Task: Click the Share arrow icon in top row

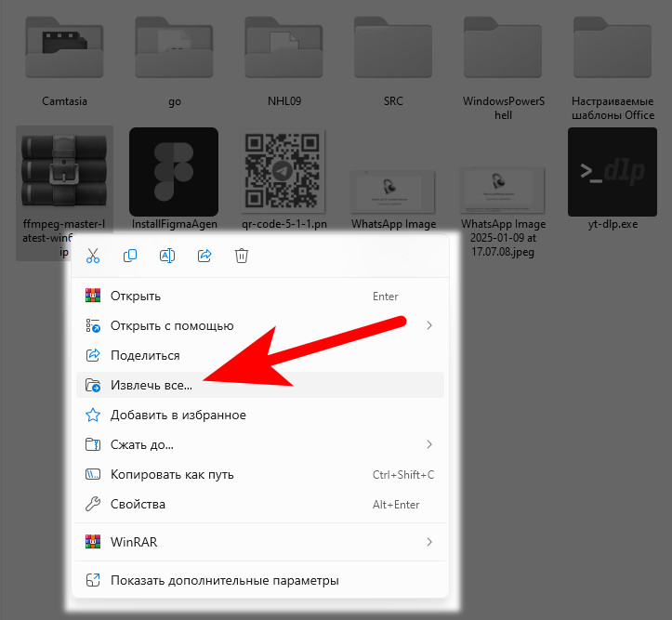Action: coord(204,256)
